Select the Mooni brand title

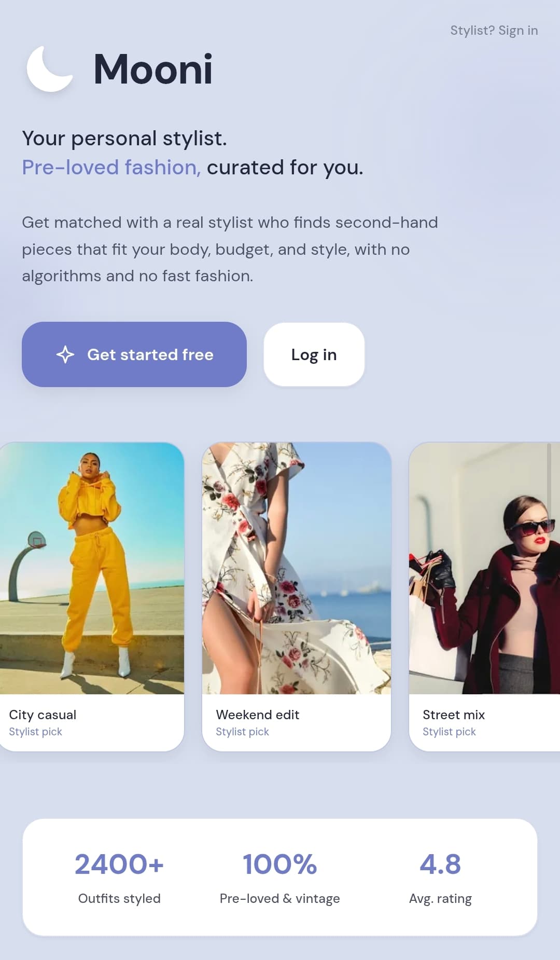(x=153, y=69)
